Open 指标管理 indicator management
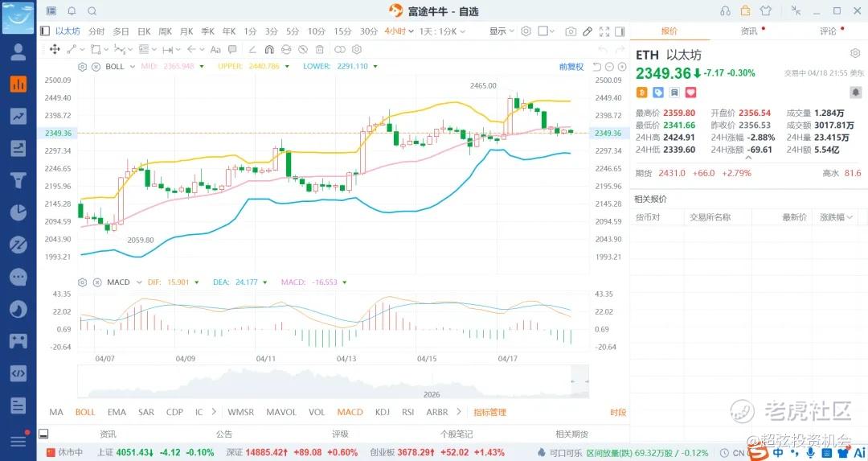Viewport: 868px width, 461px height. coord(490,412)
